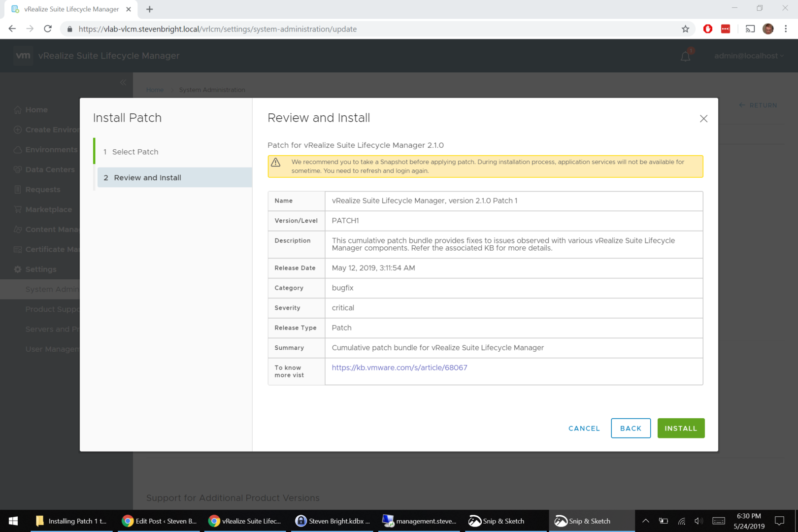
Task: Bookmark this page with the star icon
Action: (x=685, y=29)
